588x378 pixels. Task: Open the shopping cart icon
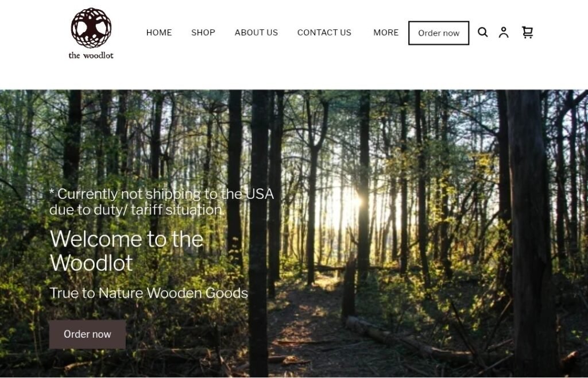tap(527, 32)
